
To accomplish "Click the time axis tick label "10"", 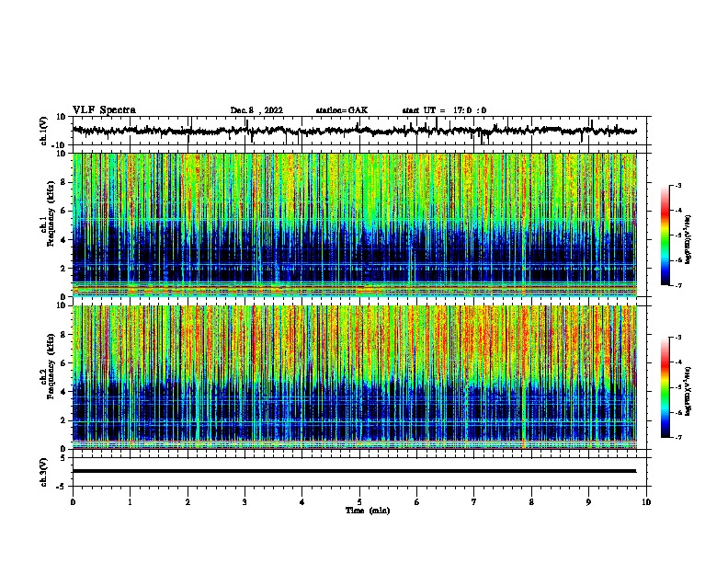I will (646, 502).
